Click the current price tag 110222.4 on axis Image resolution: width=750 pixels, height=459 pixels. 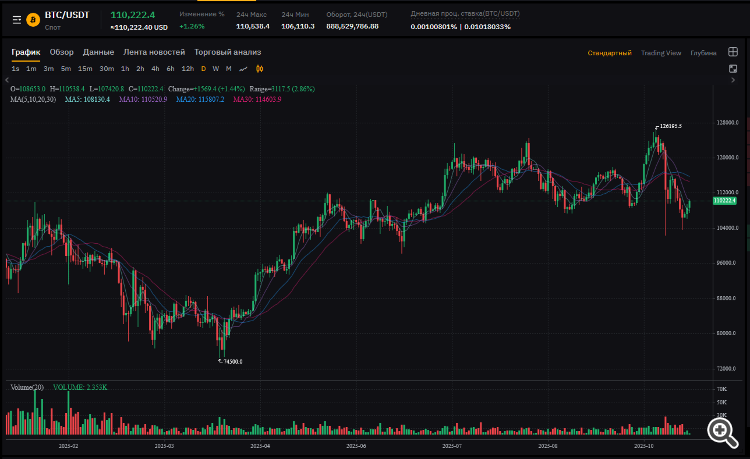(x=725, y=201)
